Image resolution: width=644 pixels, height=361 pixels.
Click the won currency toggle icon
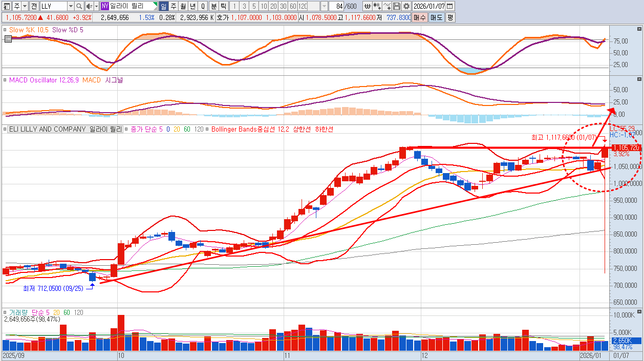point(368,6)
